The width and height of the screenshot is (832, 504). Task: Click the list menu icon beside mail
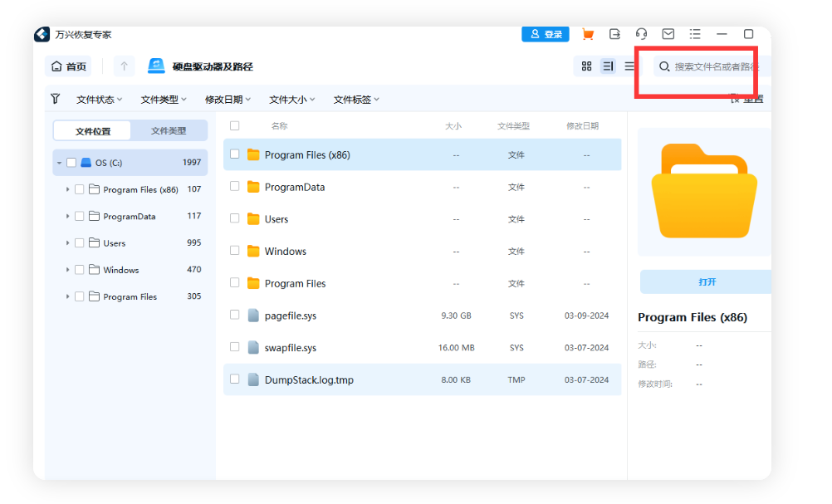pos(696,34)
